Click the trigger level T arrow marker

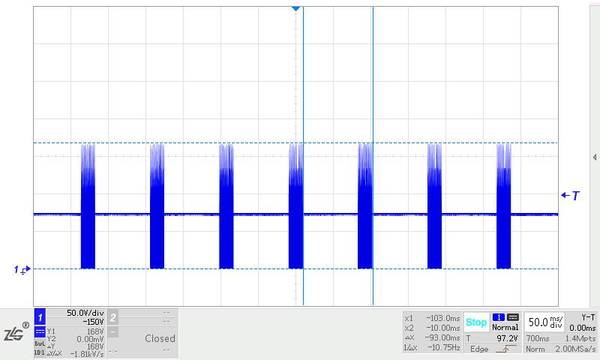[570, 195]
